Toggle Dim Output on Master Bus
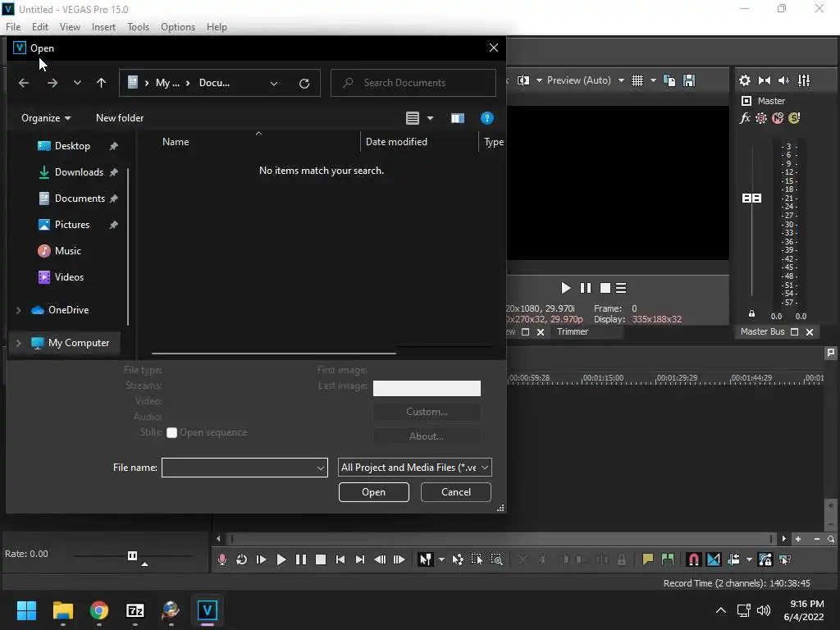This screenshot has height=630, width=840. pos(783,81)
